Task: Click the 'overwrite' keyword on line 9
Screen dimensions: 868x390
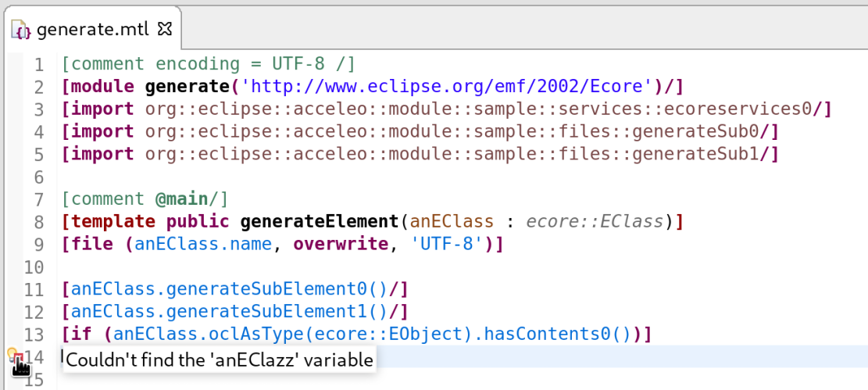Action: (340, 245)
